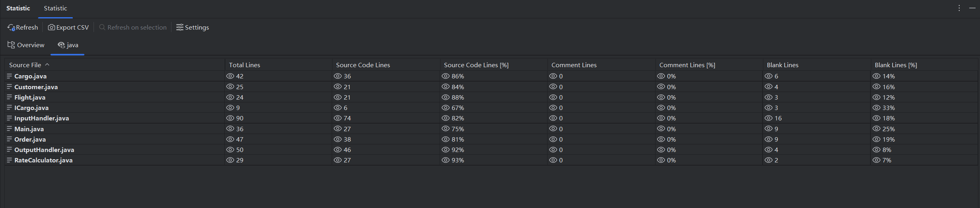
Task: Click the Refresh icon in toolbar
Action: (11, 28)
